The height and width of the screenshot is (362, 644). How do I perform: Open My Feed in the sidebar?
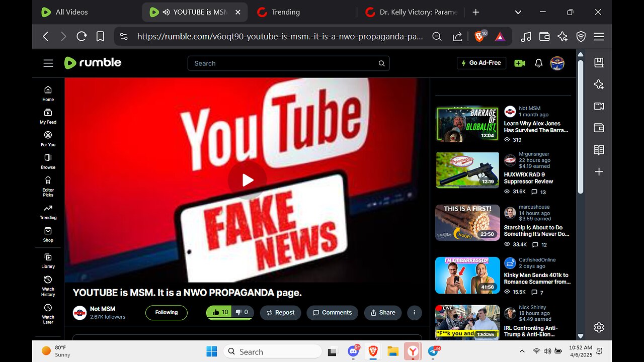click(48, 116)
